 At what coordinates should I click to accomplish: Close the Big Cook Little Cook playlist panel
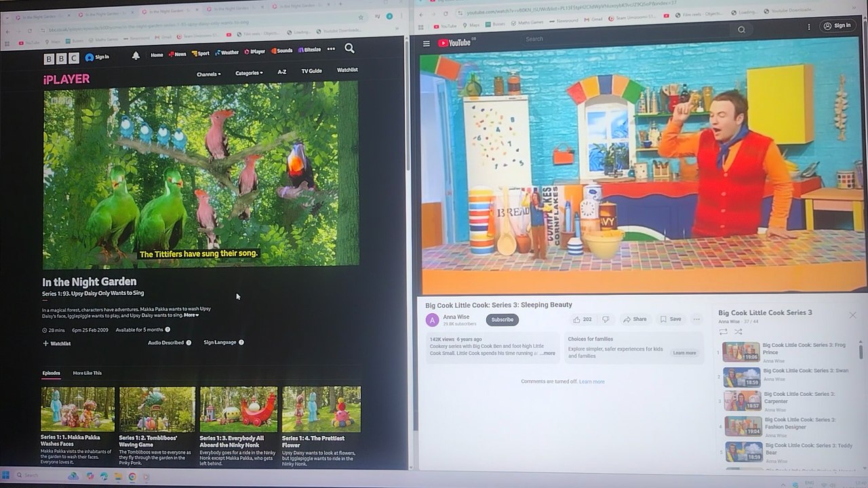(852, 315)
